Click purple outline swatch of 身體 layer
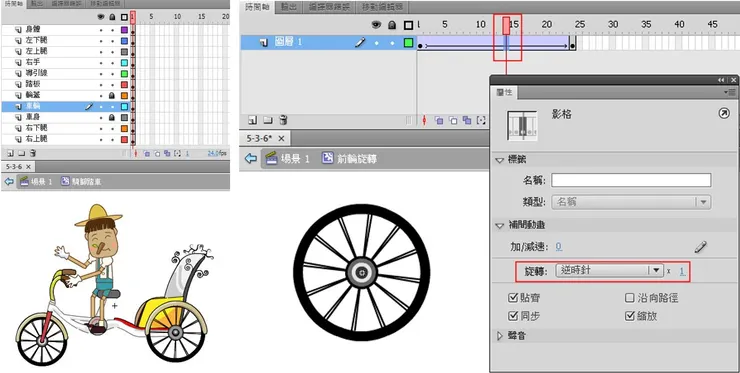This screenshot has width=740, height=373. 124,29
